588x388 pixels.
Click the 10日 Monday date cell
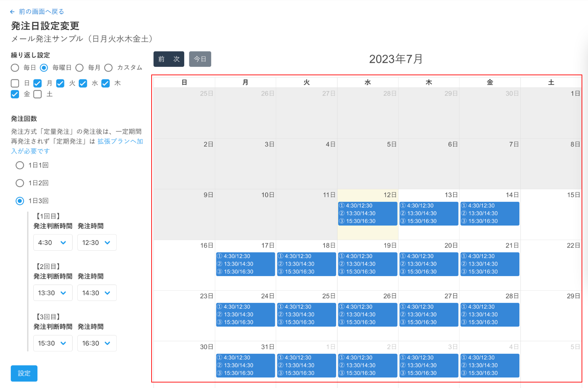pyautogui.click(x=245, y=215)
